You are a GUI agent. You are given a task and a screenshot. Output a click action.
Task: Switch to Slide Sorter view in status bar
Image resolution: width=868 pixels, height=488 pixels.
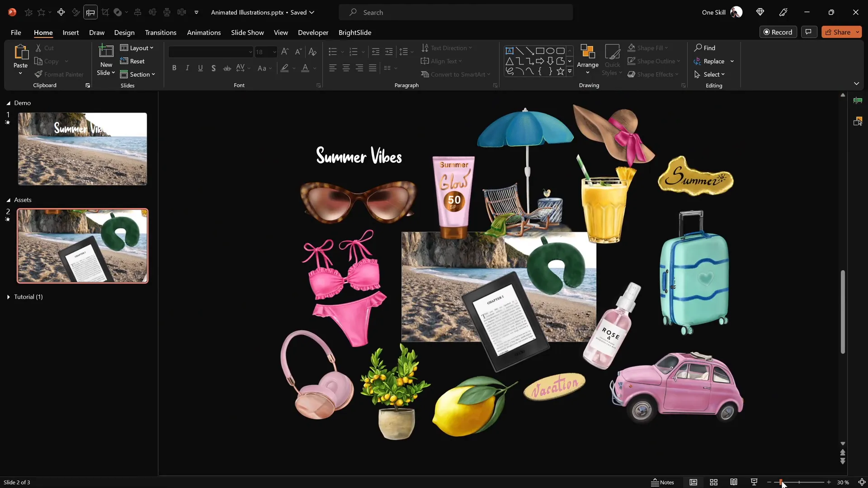pos(713,482)
